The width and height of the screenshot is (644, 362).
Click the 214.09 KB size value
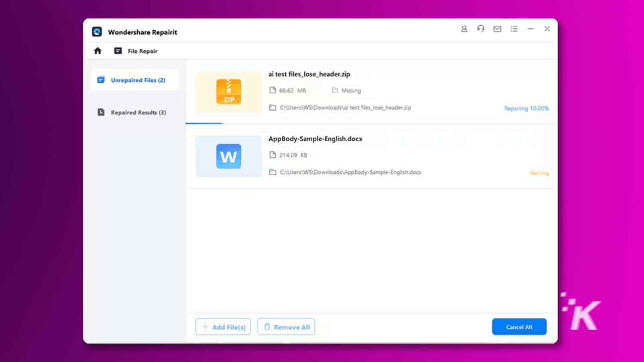(293, 155)
